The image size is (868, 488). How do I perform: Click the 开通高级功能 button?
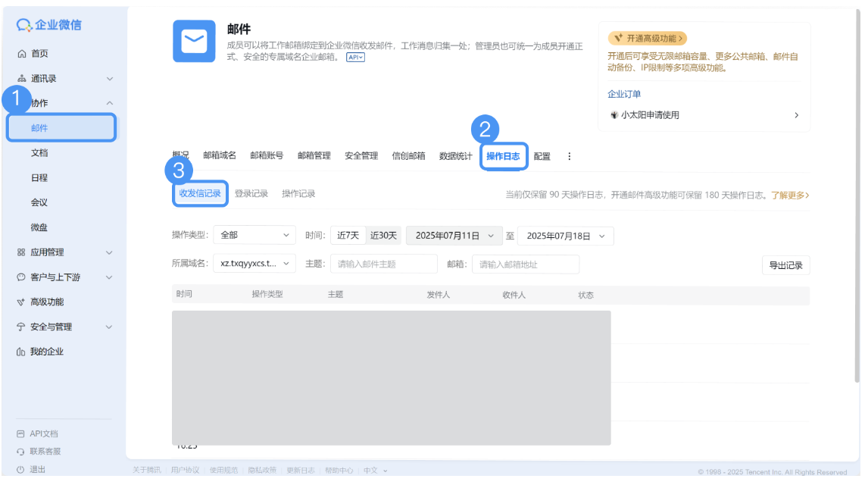click(648, 38)
